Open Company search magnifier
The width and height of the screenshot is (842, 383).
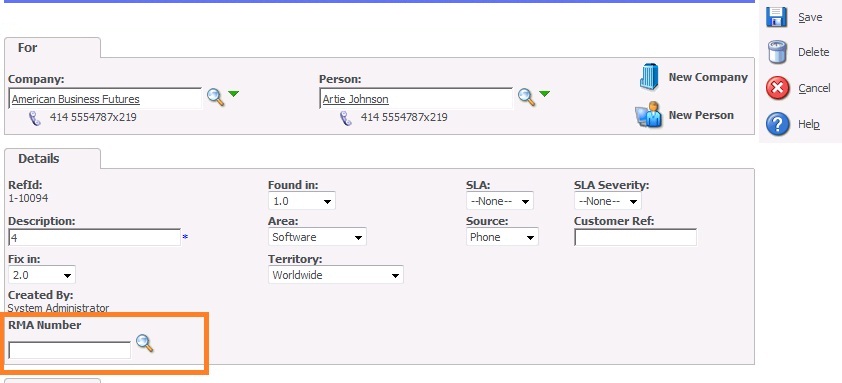click(x=215, y=97)
